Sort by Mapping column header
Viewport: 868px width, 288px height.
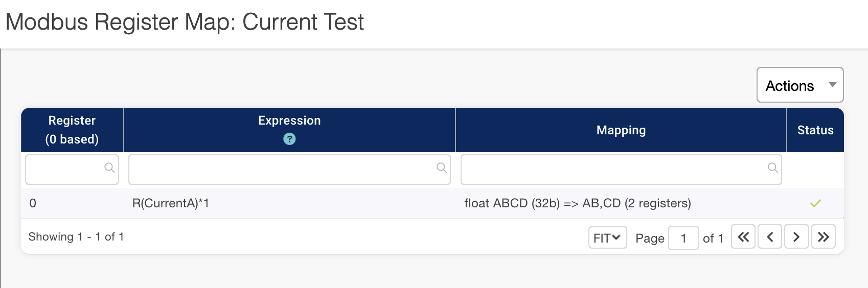tap(621, 130)
